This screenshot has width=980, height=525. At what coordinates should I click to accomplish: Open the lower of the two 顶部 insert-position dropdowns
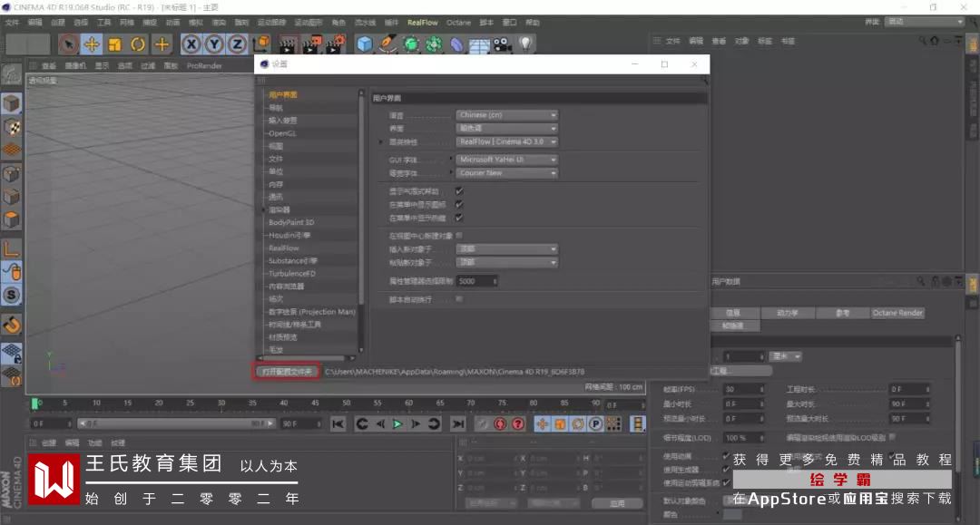507,262
